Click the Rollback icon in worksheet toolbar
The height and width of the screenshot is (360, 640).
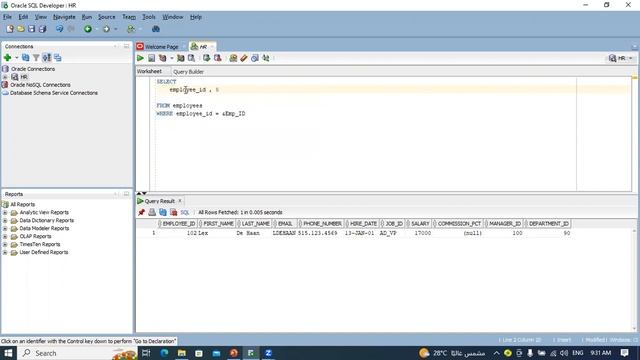pyautogui.click(x=218, y=58)
